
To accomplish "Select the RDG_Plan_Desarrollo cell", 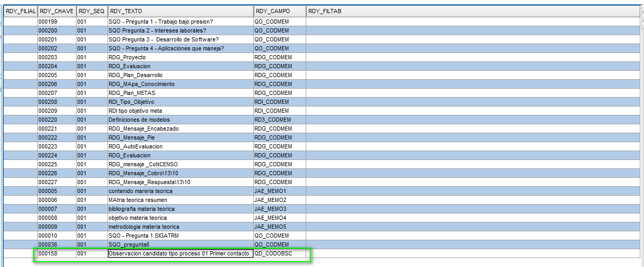I will [181, 75].
